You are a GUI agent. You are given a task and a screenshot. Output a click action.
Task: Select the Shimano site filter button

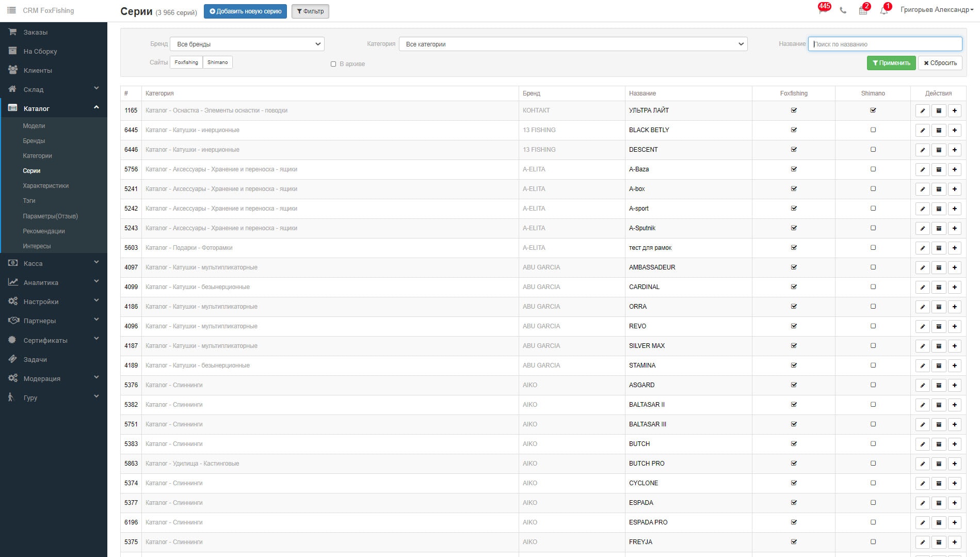click(218, 62)
